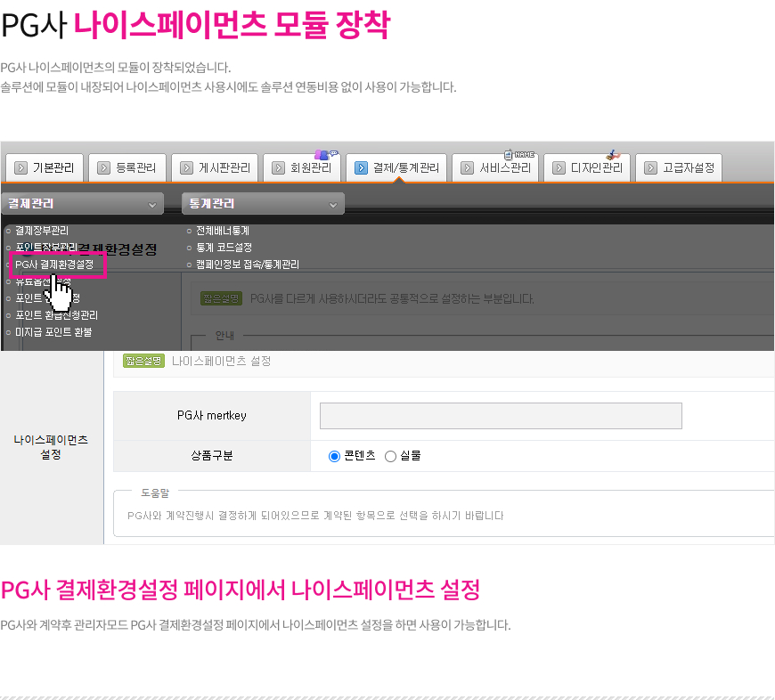Open 캠페인정보 접속/통계관리 link
This screenshot has height=700, width=775.
point(248,265)
